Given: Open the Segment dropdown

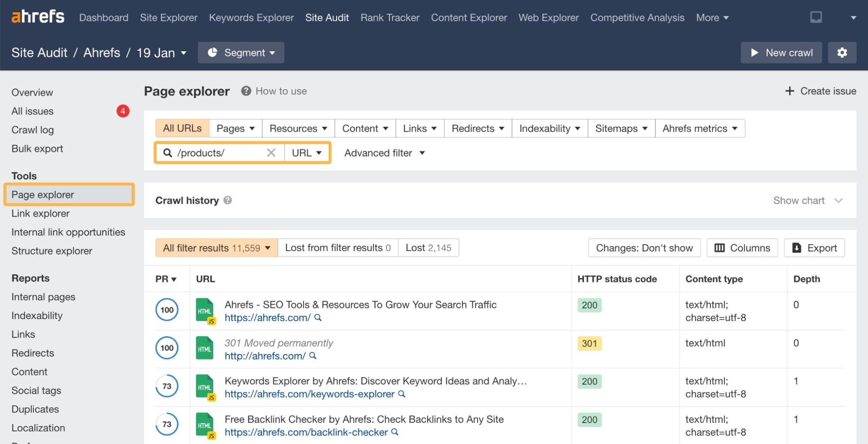Looking at the screenshot, I should [x=241, y=53].
